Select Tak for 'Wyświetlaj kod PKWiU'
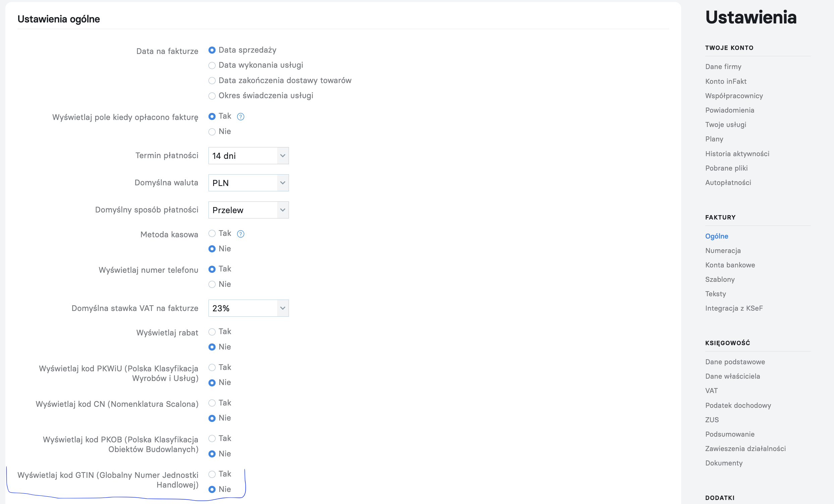Viewport: 834px width, 504px height. pyautogui.click(x=212, y=368)
